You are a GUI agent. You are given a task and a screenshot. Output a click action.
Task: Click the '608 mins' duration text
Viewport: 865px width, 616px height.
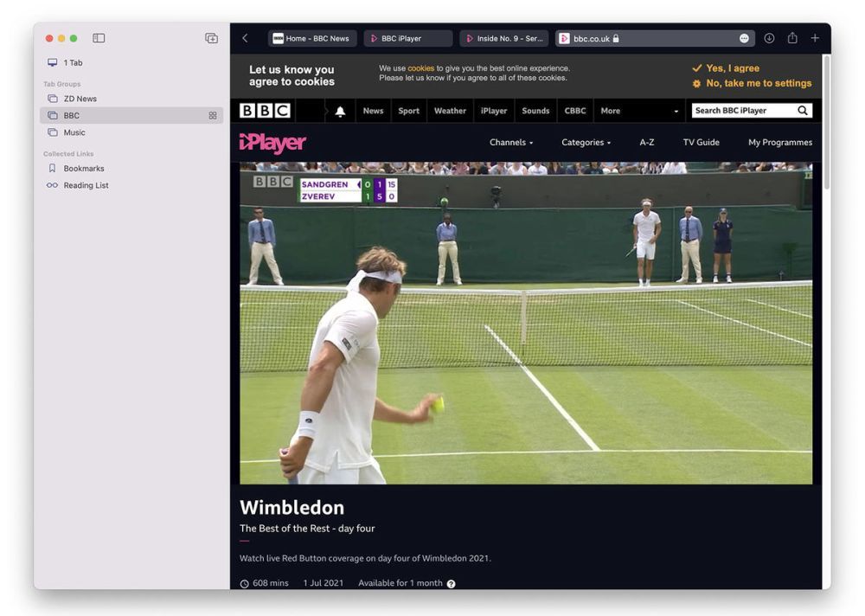click(270, 583)
